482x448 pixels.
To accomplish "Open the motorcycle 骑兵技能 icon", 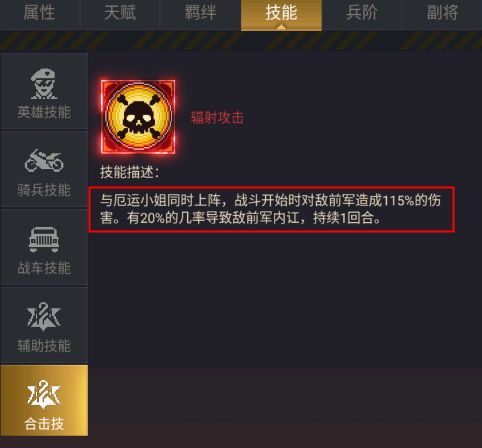I will tap(44, 161).
